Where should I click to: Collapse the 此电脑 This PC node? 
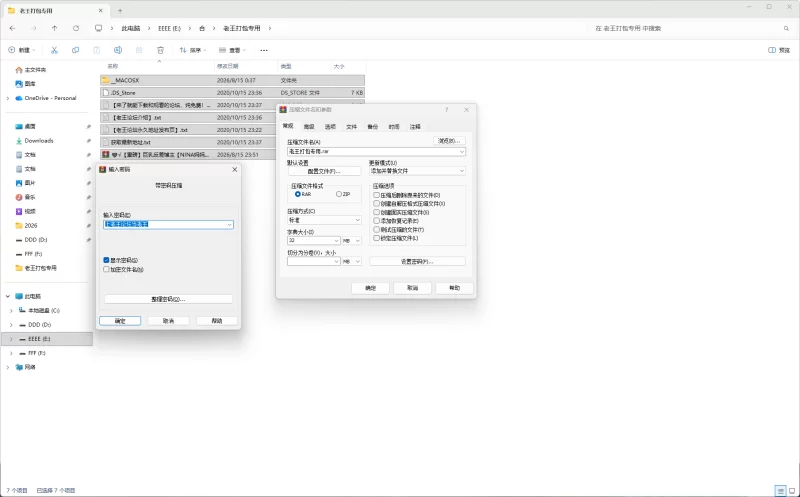(x=8, y=296)
